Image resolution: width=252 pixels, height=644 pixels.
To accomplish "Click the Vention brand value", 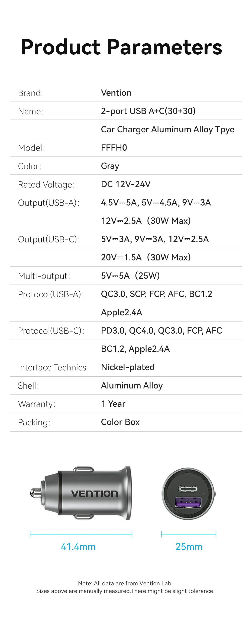I will pyautogui.click(x=116, y=93).
